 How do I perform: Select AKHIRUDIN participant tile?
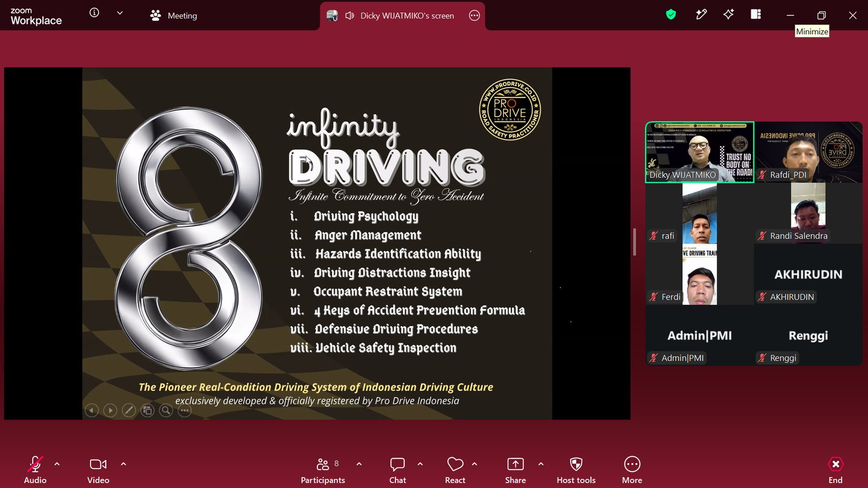[808, 274]
